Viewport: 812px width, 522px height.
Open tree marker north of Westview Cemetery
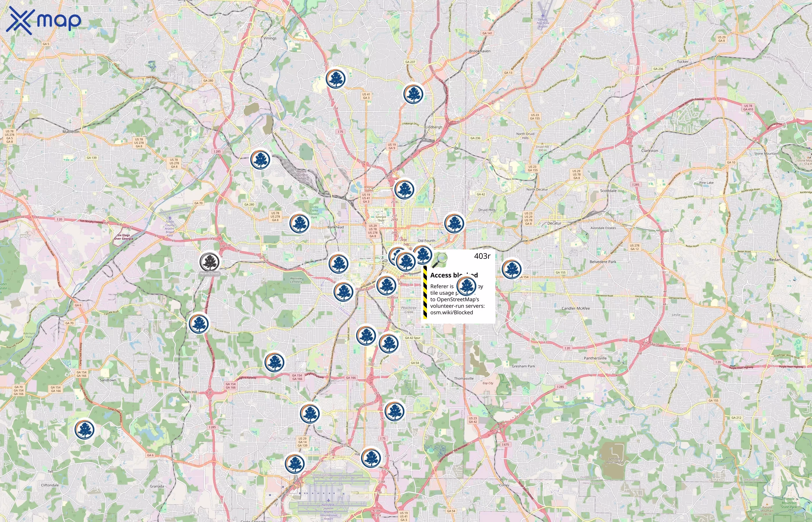[339, 263]
